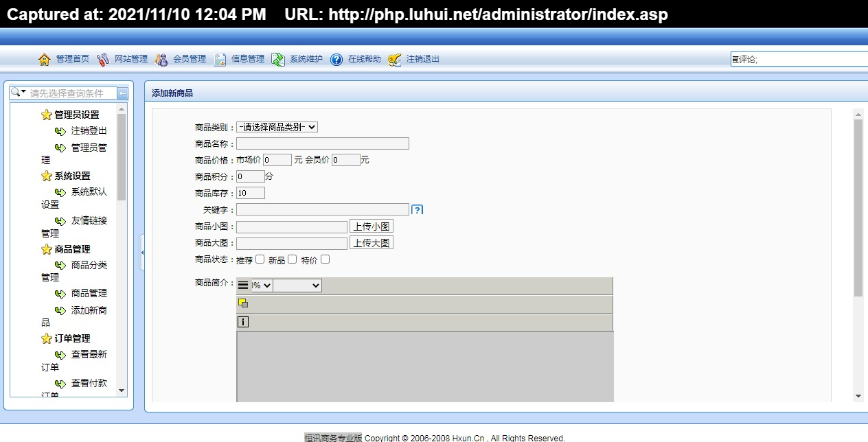
Task: Click the 关键字 keyword field
Action: pyautogui.click(x=323, y=209)
